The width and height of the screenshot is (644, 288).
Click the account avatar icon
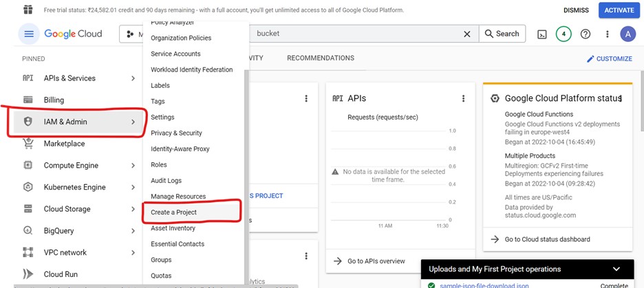click(627, 34)
